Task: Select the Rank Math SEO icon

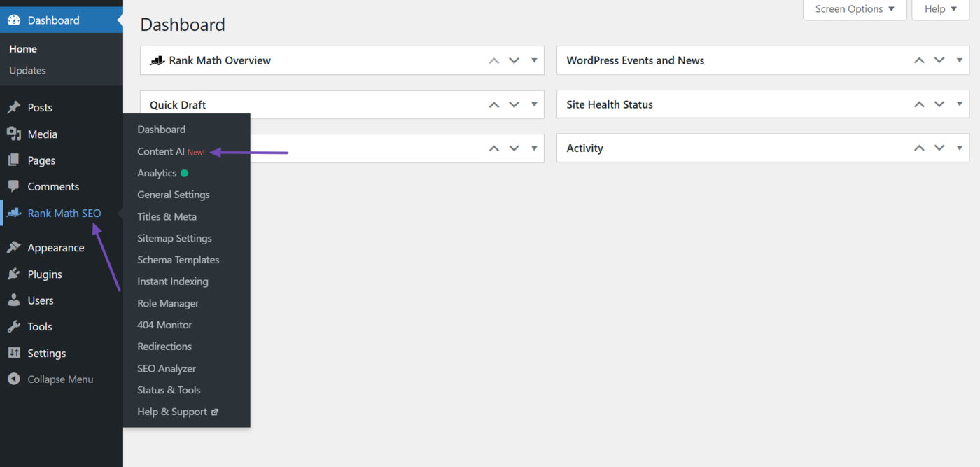Action: click(x=15, y=213)
